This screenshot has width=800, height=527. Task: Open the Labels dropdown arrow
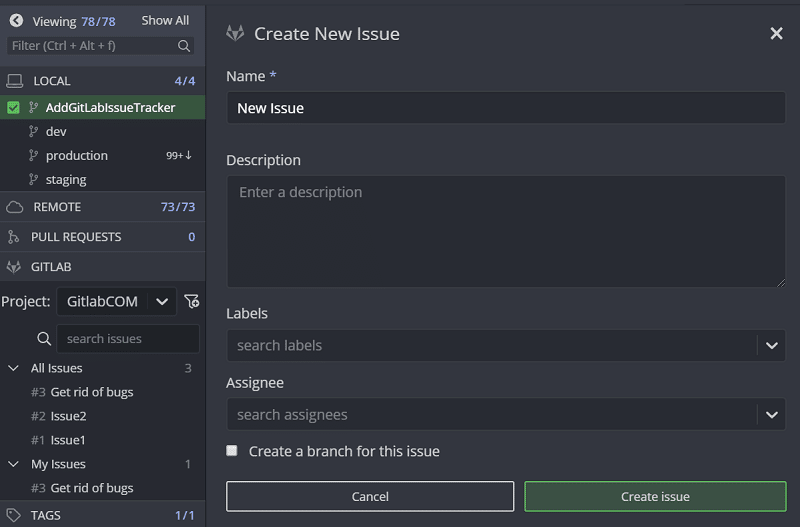[x=771, y=346]
